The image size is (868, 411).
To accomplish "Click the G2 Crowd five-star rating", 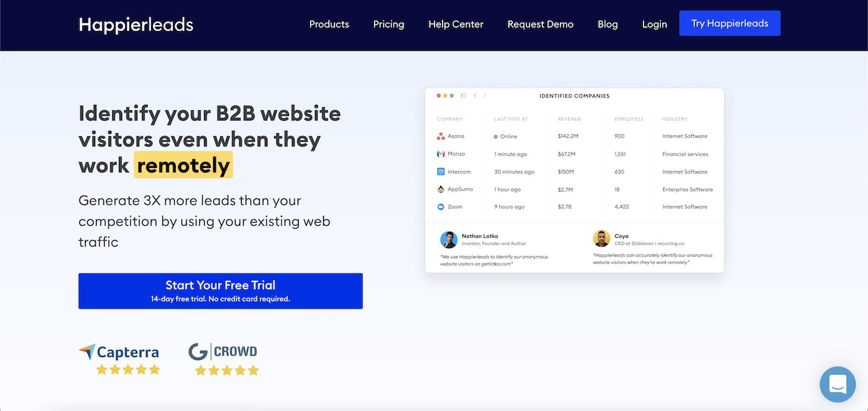I will tap(227, 370).
